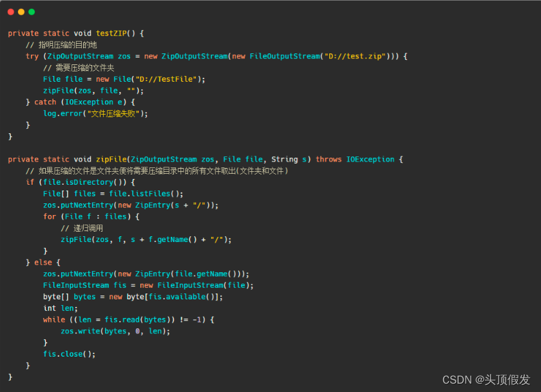Click the 'while ((len = fis.read(bytes)) != -1)' line
Screen dimensions: 541x392
(128, 320)
